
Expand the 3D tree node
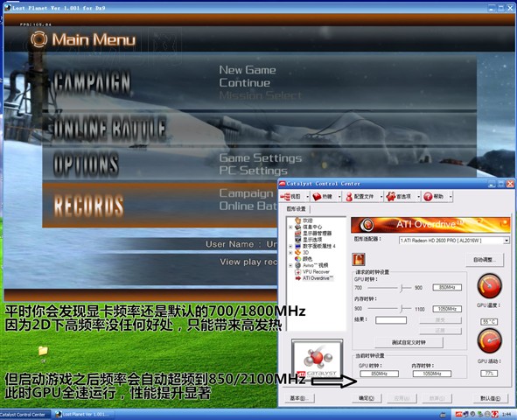[290, 253]
